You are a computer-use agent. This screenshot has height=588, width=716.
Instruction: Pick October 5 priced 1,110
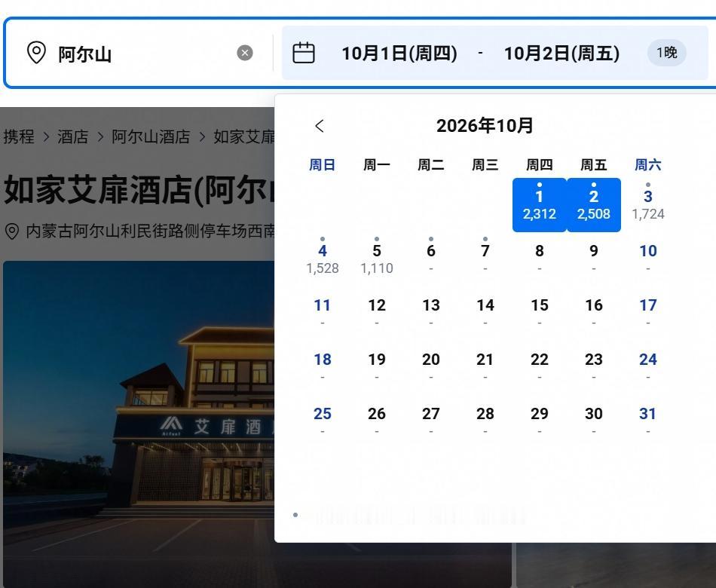pos(377,259)
